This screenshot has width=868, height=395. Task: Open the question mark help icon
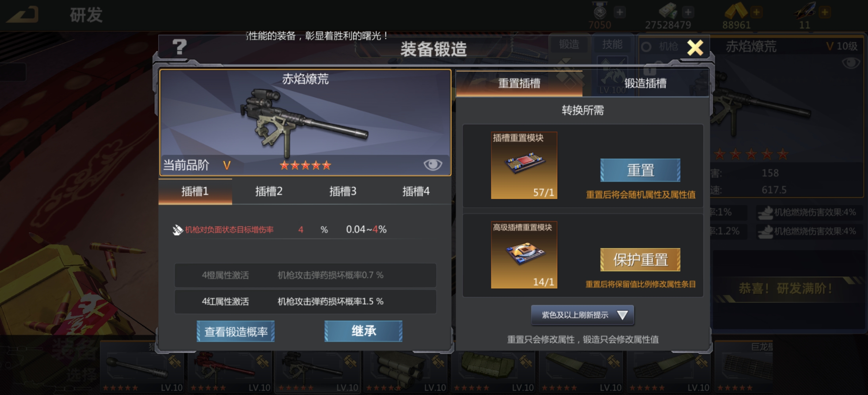179,47
